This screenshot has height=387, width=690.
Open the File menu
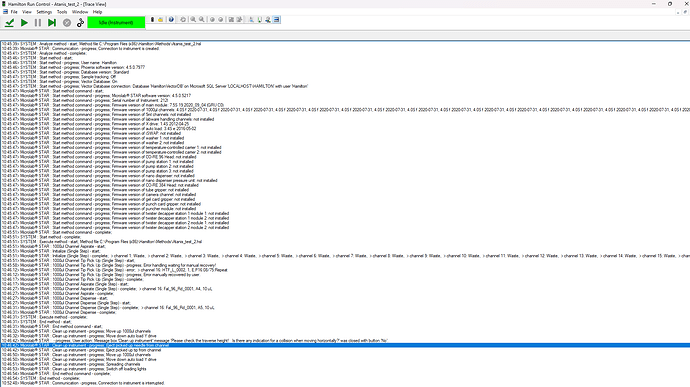point(14,12)
